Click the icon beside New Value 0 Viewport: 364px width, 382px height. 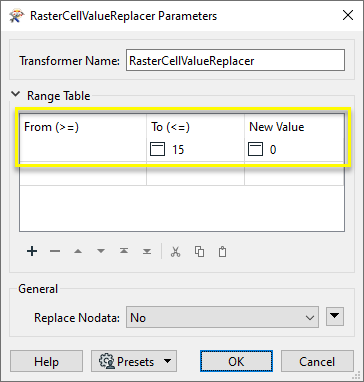[x=256, y=150]
